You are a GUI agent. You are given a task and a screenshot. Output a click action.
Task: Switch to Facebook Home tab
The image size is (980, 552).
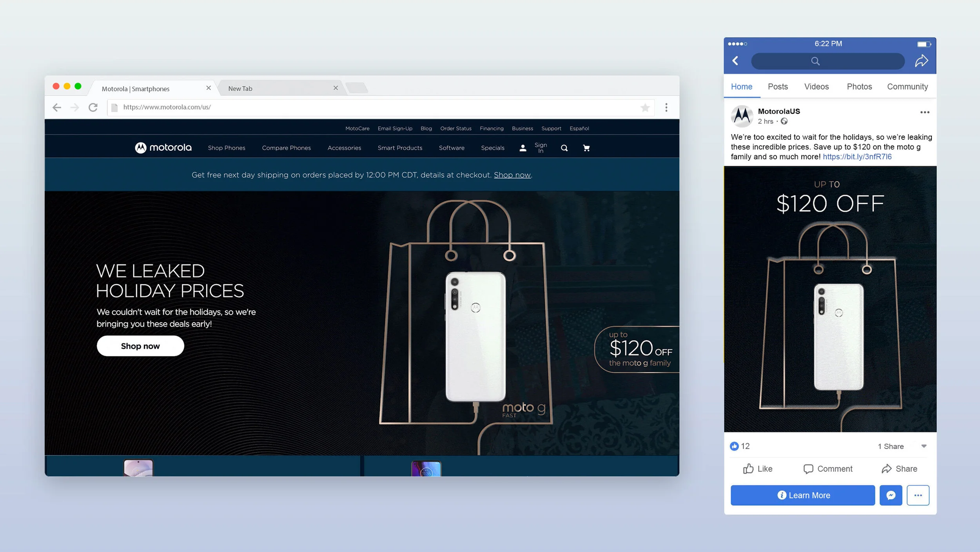[x=741, y=87]
